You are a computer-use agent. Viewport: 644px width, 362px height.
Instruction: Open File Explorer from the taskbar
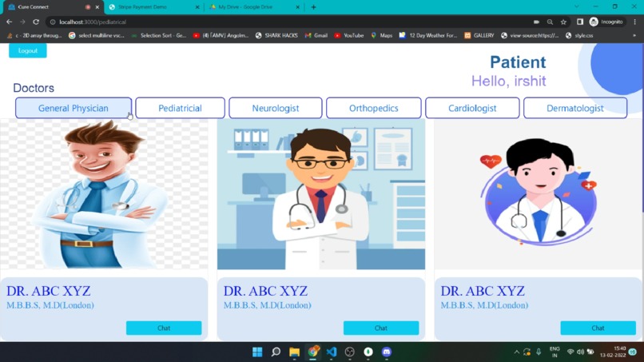295,352
